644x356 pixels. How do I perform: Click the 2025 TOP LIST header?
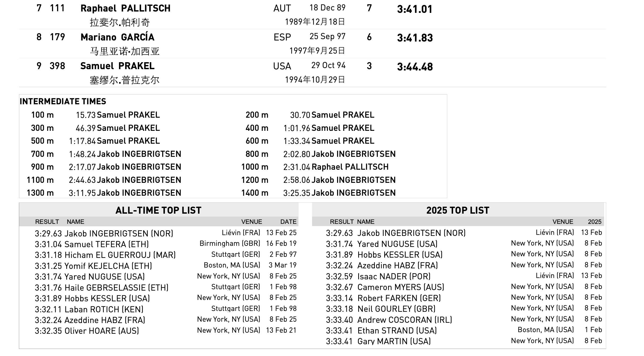click(458, 210)
